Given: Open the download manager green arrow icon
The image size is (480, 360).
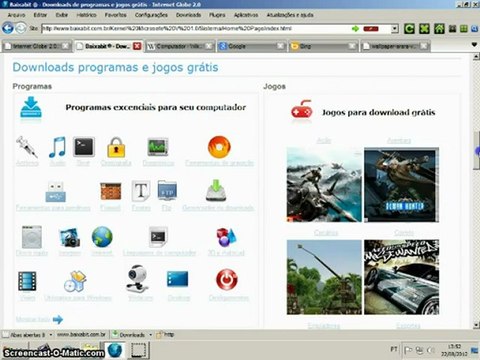Looking at the screenshot, I should [216, 191].
